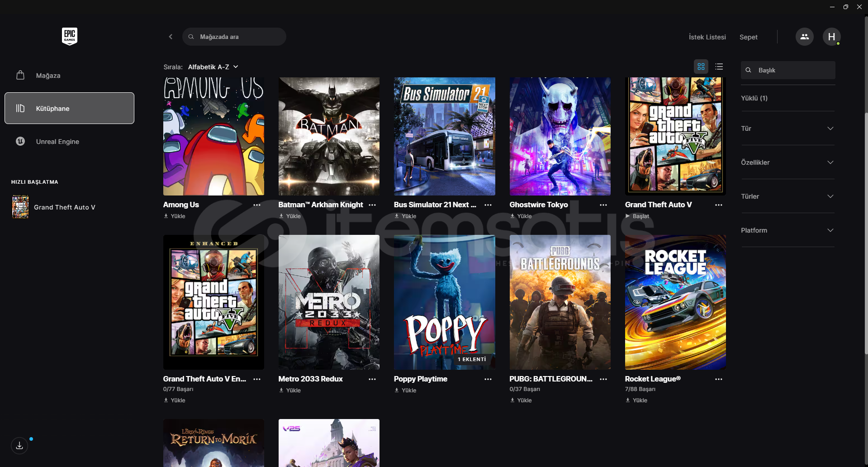Open Grand Theft Auto V options dots
Image resolution: width=868 pixels, height=467 pixels.
point(719,205)
